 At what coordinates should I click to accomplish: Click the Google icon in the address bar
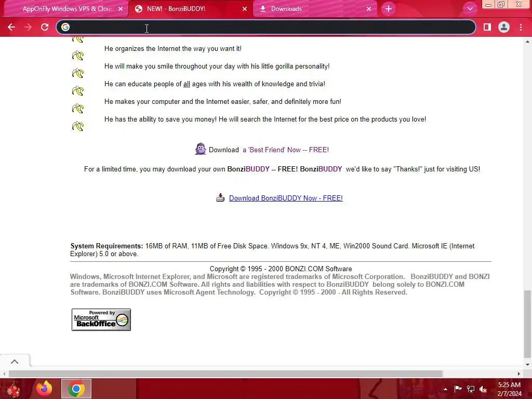(65, 27)
